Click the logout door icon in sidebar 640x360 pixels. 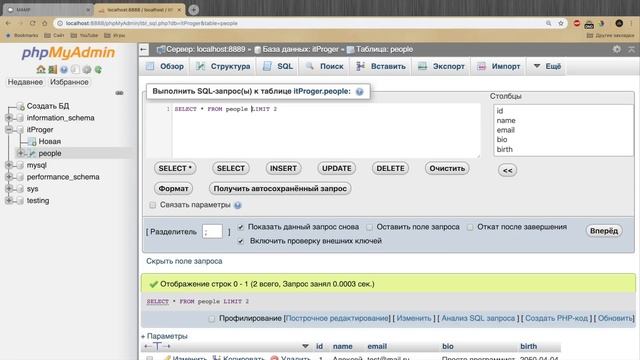tap(52, 69)
